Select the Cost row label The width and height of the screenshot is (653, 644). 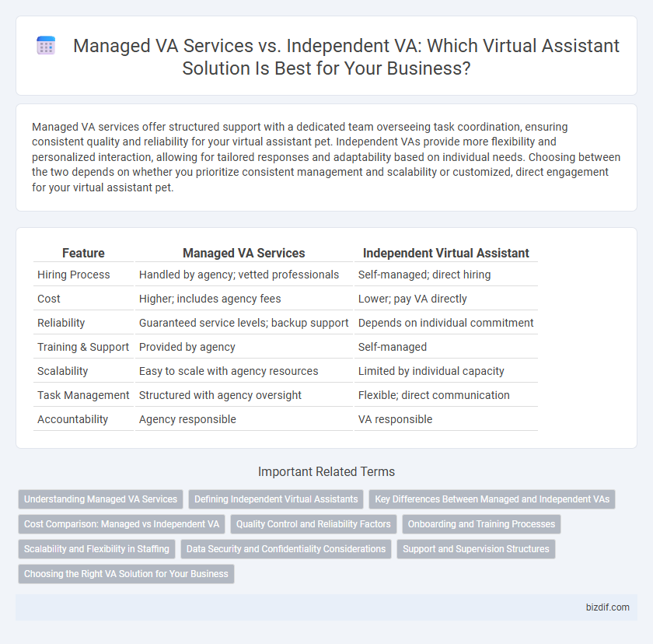pos(49,299)
